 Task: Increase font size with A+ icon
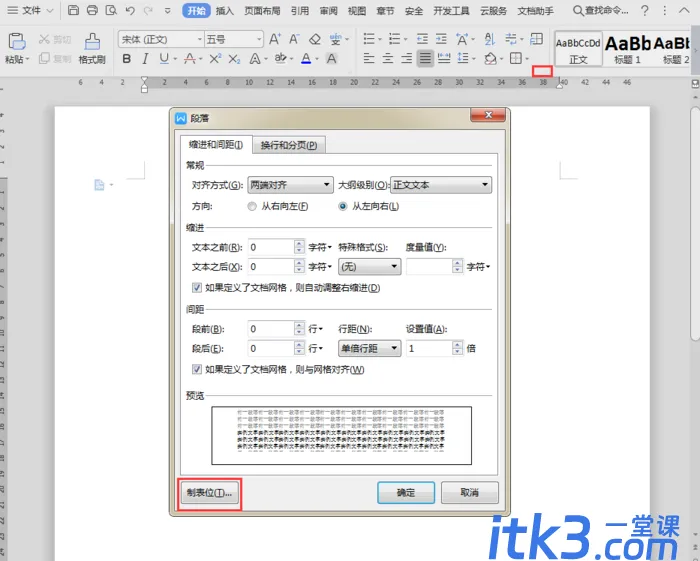pos(275,39)
